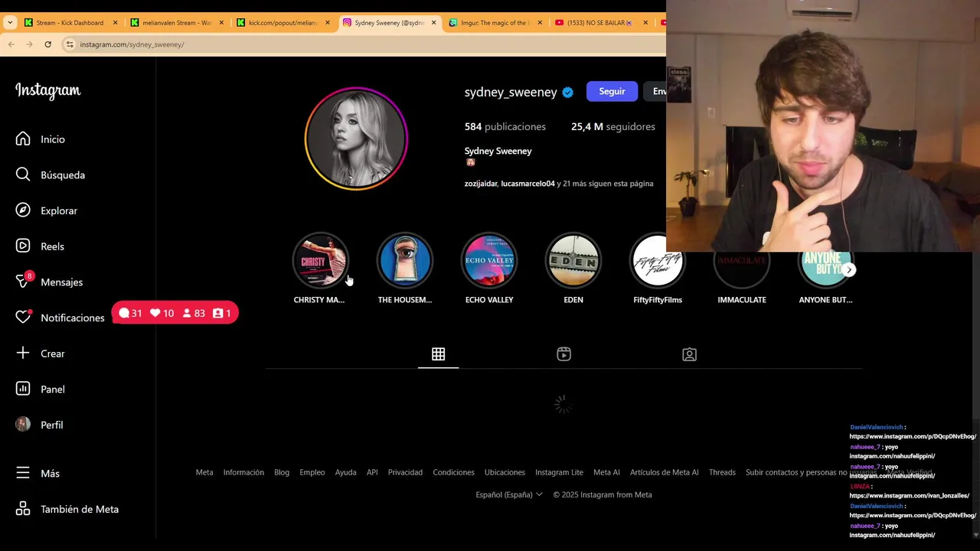Viewport: 980px width, 551px height.
Task: Switch to the Imgur browser tab
Action: pos(494,22)
